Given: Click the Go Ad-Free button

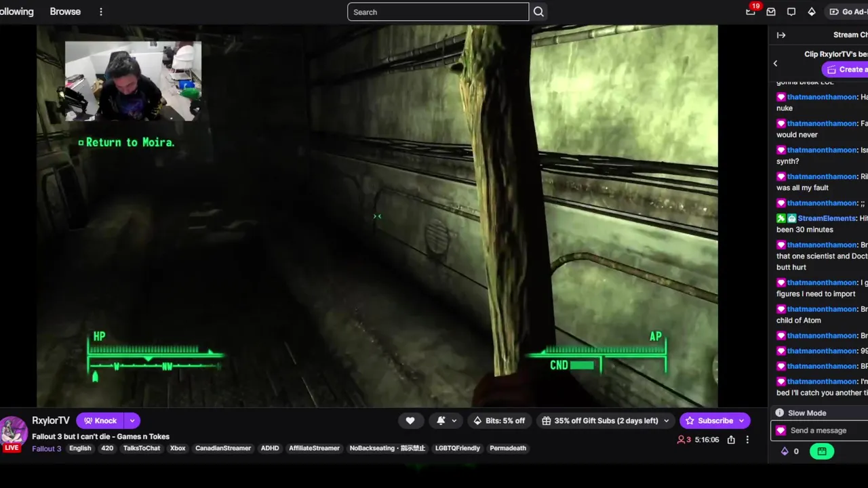Looking at the screenshot, I should tap(848, 12).
